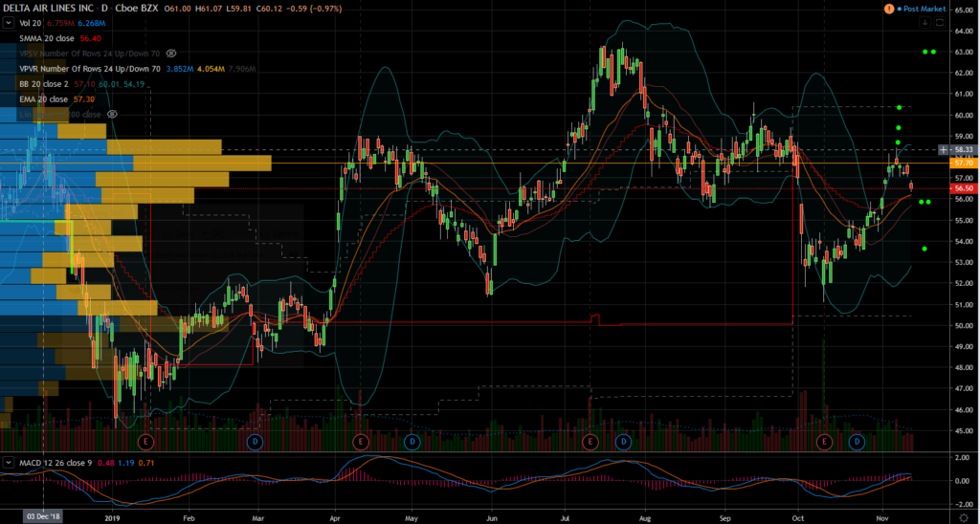Click the 03 Dec '18 date label
980x524 pixels.
point(45,515)
